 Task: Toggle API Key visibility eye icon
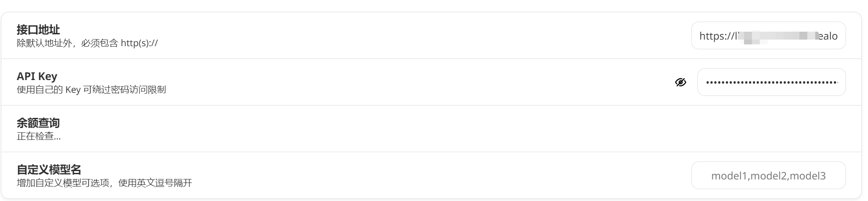pos(680,82)
